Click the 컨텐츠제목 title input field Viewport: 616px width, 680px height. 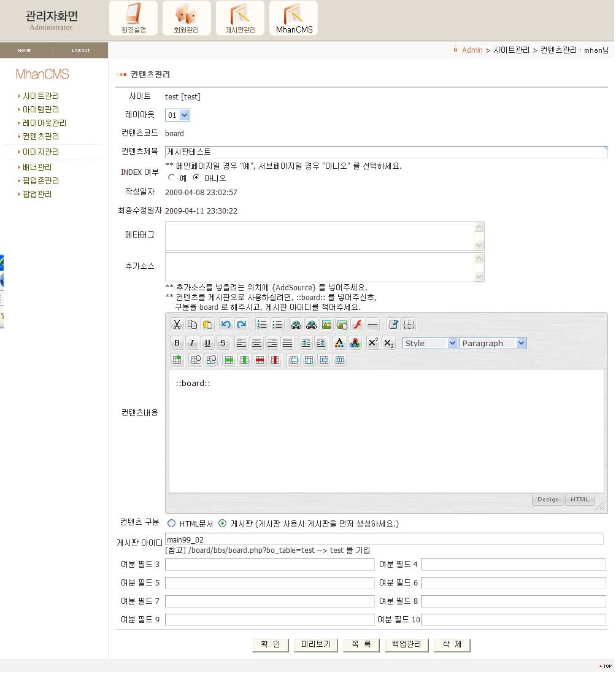[385, 152]
